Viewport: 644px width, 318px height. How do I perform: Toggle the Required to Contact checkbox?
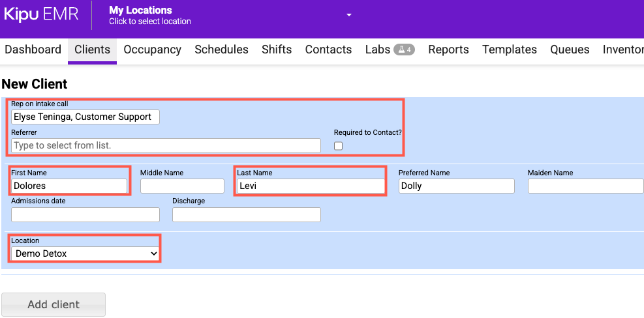[338, 146]
